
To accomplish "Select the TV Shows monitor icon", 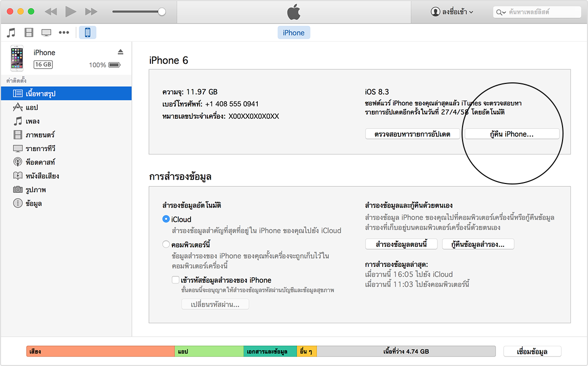I will pyautogui.click(x=47, y=33).
